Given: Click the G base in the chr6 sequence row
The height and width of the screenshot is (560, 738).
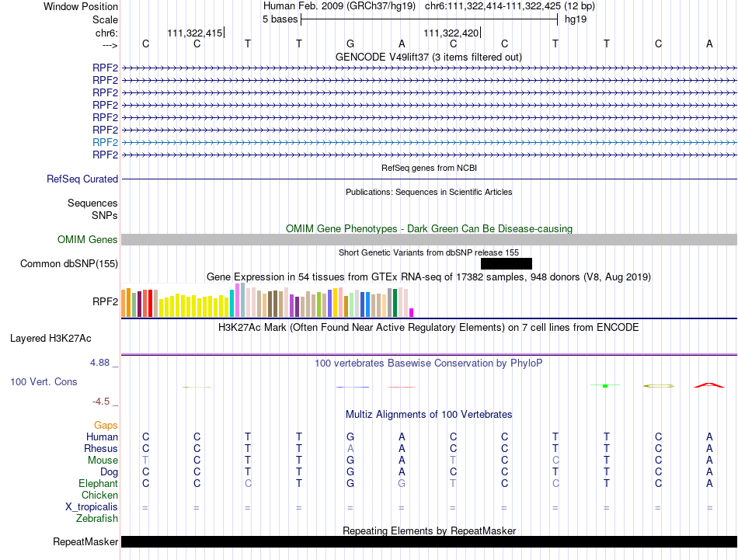Looking at the screenshot, I should (x=350, y=43).
